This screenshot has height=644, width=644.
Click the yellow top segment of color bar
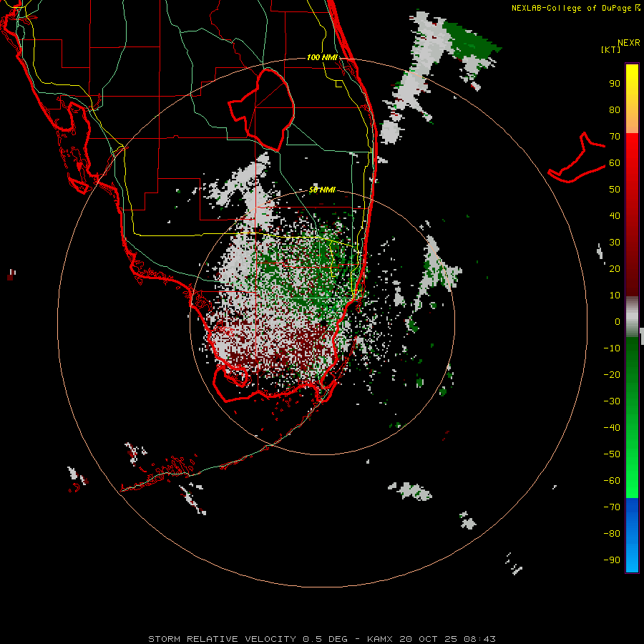click(x=632, y=99)
